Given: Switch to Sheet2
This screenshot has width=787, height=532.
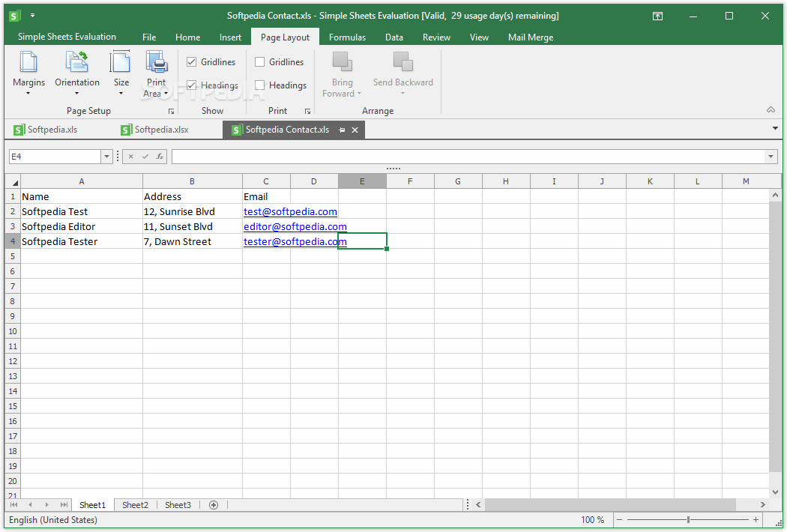Looking at the screenshot, I should [x=135, y=505].
